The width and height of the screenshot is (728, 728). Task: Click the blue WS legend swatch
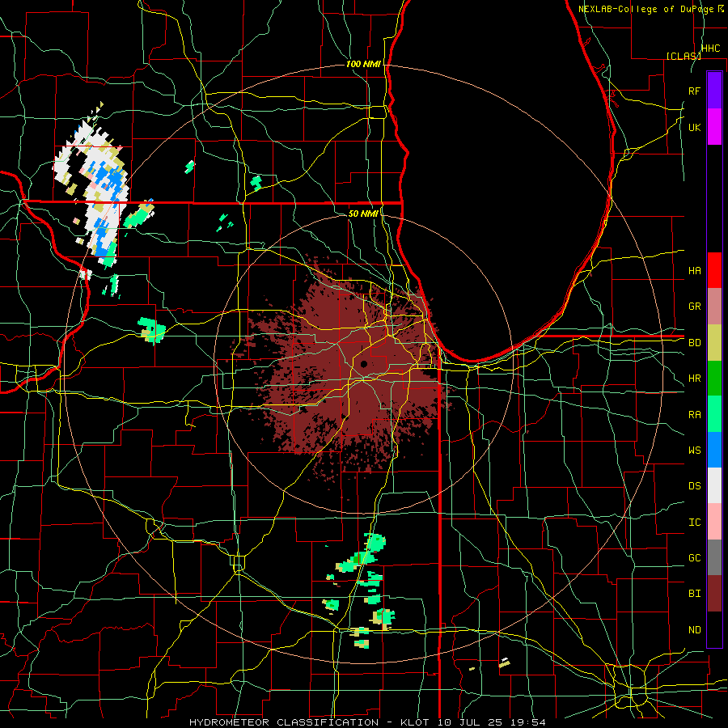(x=714, y=450)
